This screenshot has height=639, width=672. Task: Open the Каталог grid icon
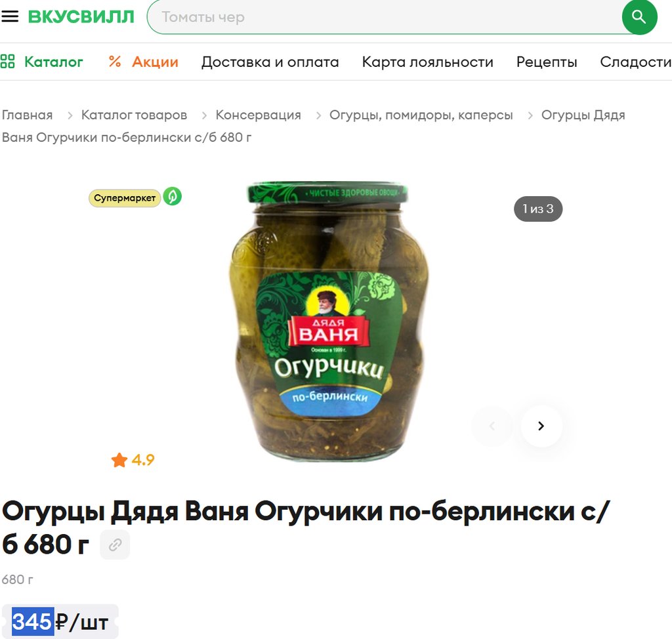(x=7, y=61)
